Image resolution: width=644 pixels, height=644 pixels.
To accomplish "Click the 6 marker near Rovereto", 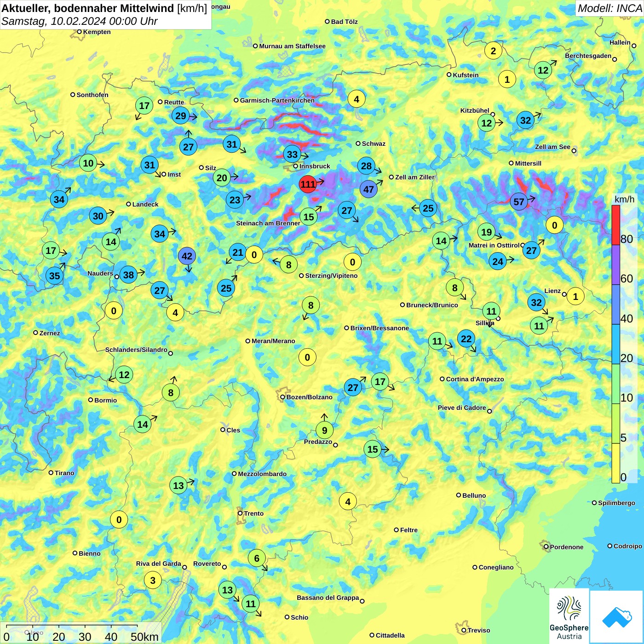I will pos(257,558).
